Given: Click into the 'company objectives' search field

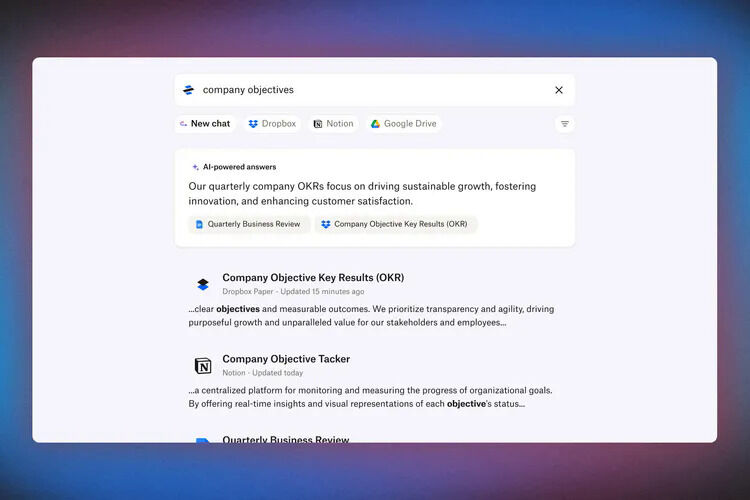Looking at the screenshot, I should pyautogui.click(x=370, y=90).
